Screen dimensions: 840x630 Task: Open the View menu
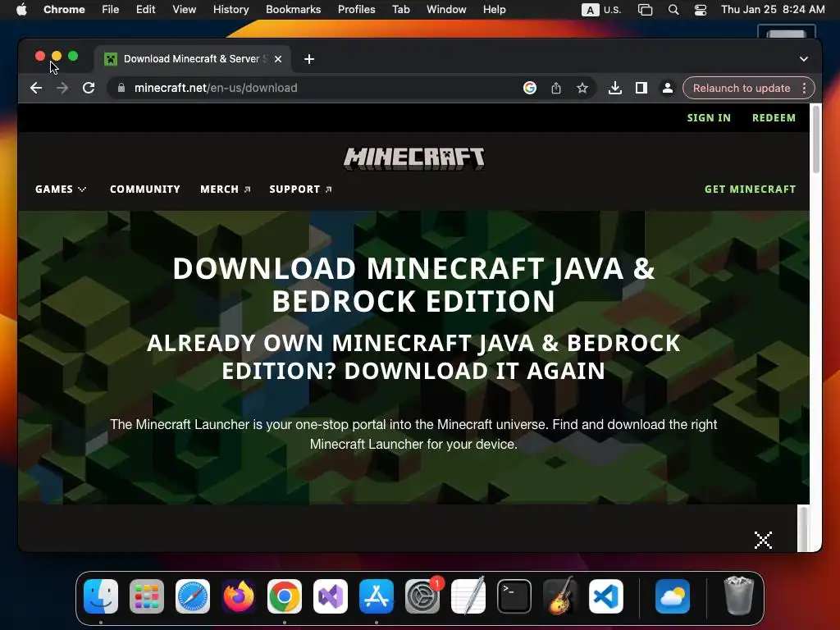(x=184, y=10)
